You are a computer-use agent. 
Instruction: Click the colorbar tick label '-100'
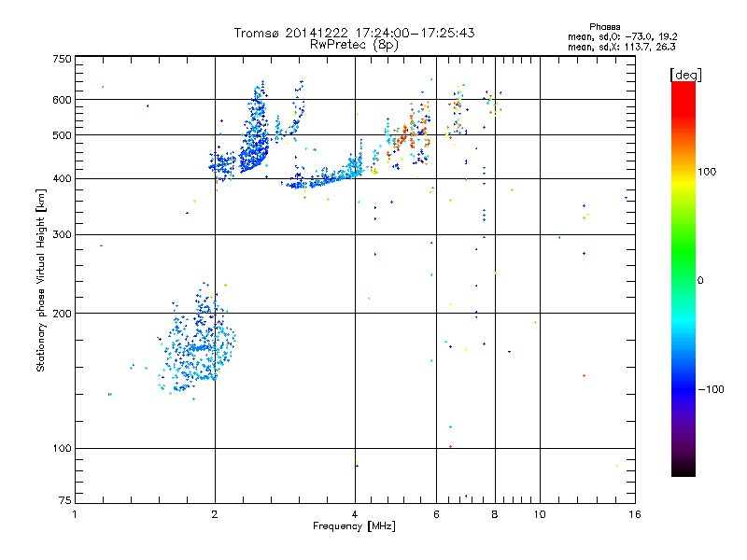click(711, 389)
